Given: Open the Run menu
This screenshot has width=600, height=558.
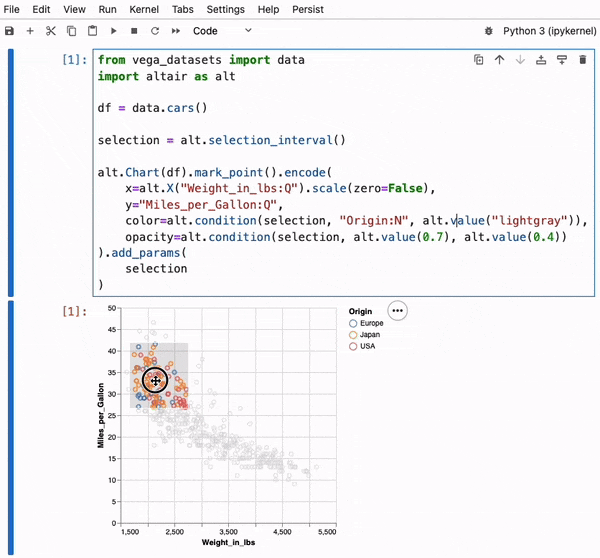Looking at the screenshot, I should (108, 9).
